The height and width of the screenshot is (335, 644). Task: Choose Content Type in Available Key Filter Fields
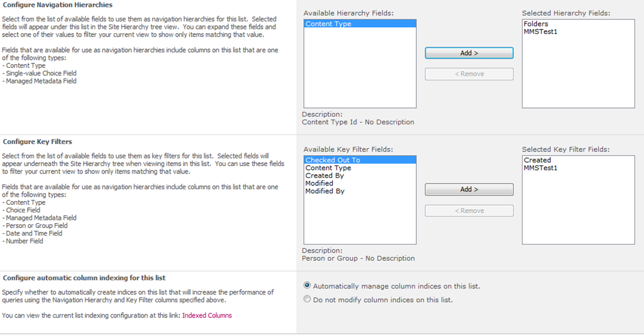[x=328, y=168]
